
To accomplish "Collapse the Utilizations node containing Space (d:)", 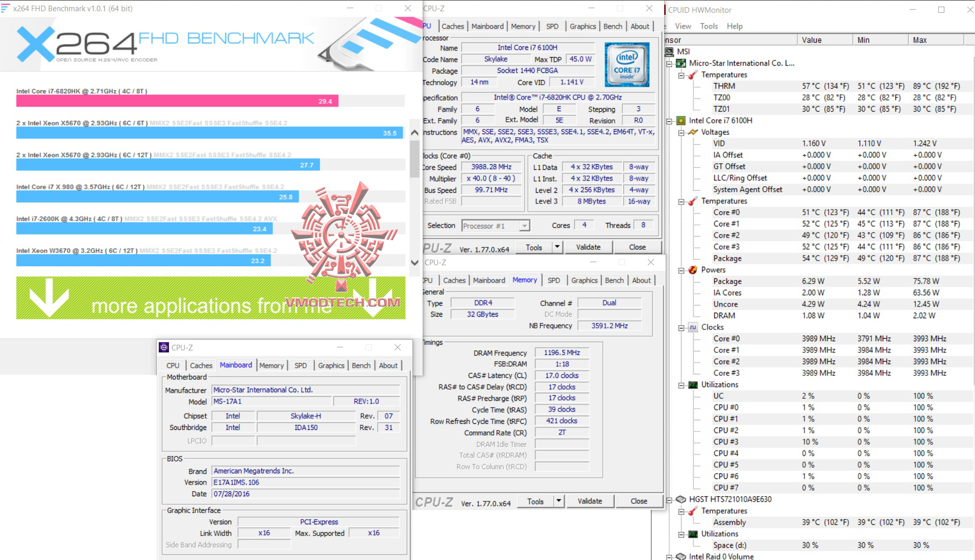I will tap(681, 534).
